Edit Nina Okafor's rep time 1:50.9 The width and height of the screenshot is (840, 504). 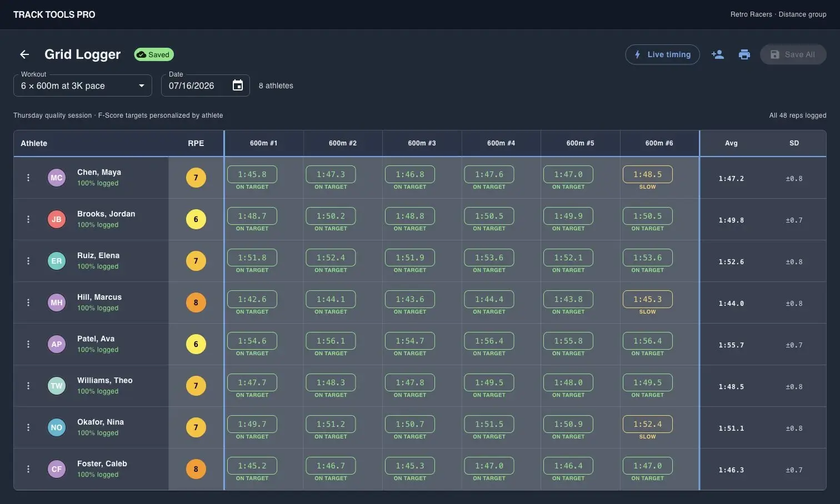click(x=568, y=424)
